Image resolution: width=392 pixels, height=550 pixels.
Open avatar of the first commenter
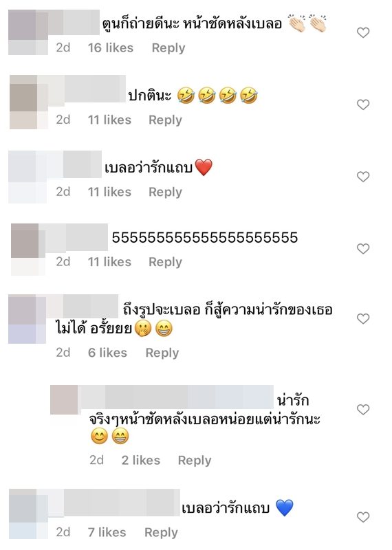pos(28,32)
